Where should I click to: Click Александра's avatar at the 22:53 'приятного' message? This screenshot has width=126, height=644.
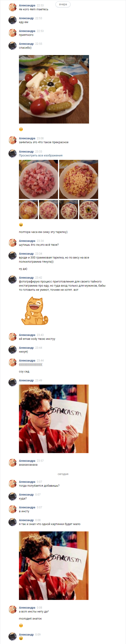pyautogui.click(x=13, y=33)
